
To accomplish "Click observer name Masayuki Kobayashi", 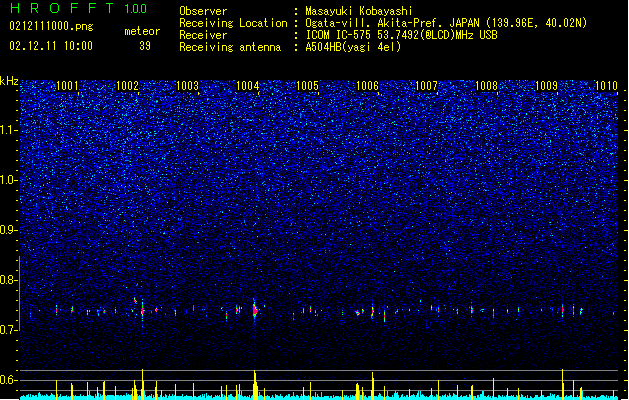I will [x=359, y=11].
